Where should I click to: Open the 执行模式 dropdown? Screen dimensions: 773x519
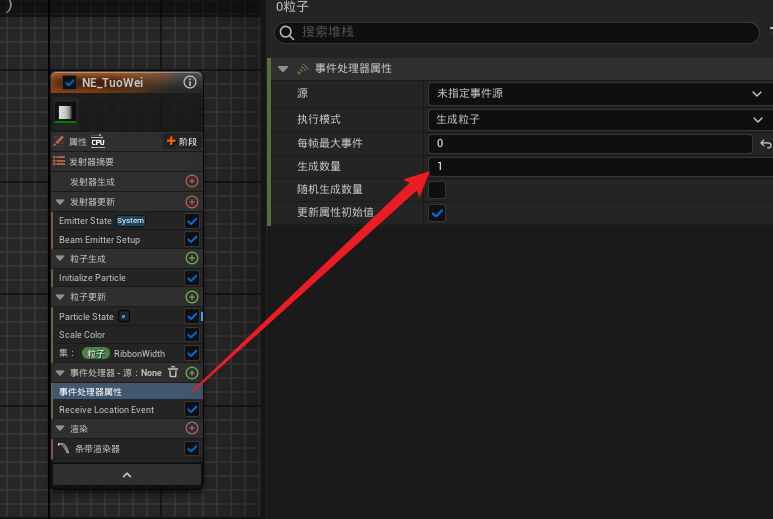pos(600,119)
